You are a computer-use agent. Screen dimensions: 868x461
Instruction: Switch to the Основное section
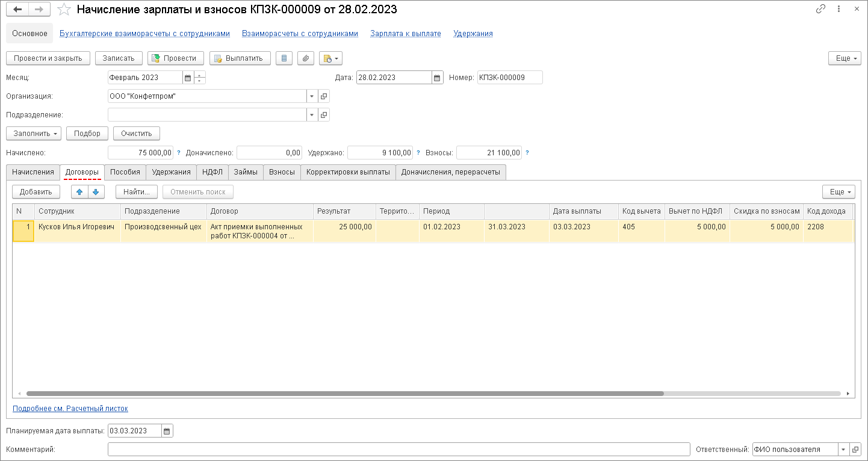29,34
